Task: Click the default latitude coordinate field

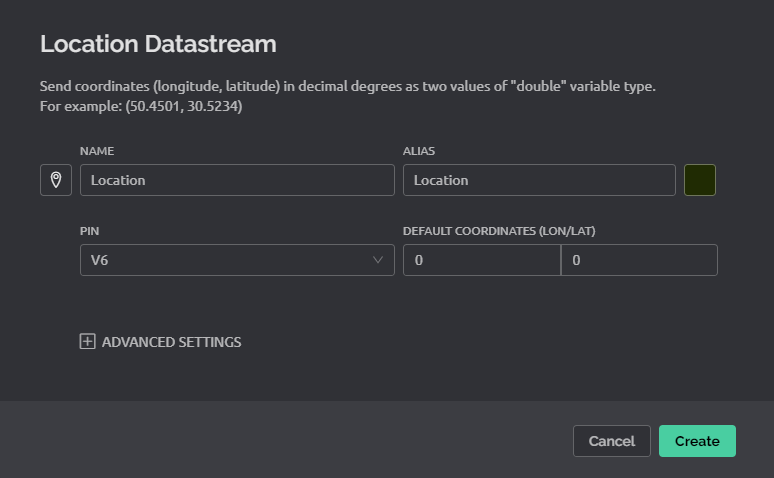Action: pyautogui.click(x=639, y=260)
